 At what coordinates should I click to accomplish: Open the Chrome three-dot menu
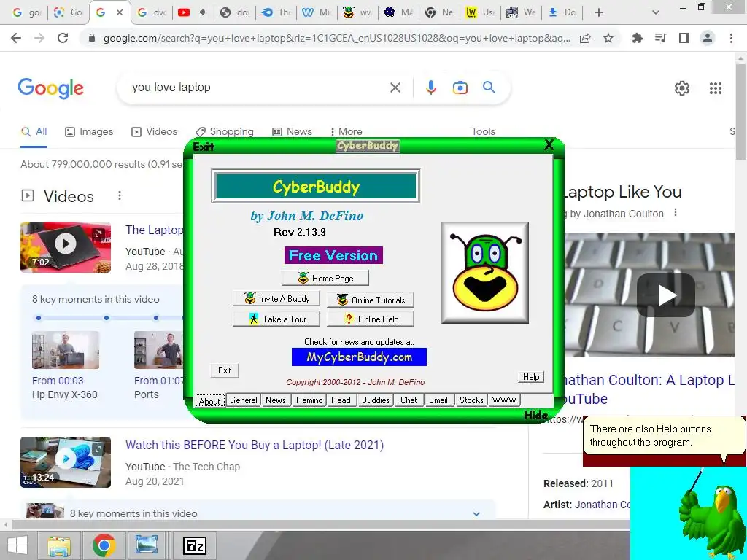[731, 38]
